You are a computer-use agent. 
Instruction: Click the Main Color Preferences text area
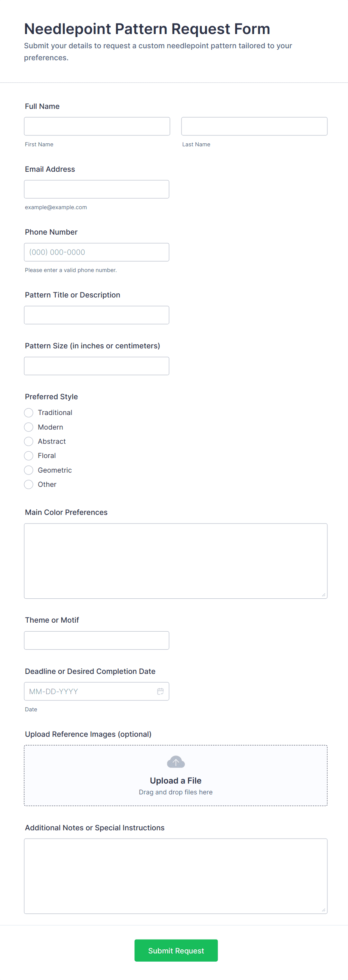(176, 561)
